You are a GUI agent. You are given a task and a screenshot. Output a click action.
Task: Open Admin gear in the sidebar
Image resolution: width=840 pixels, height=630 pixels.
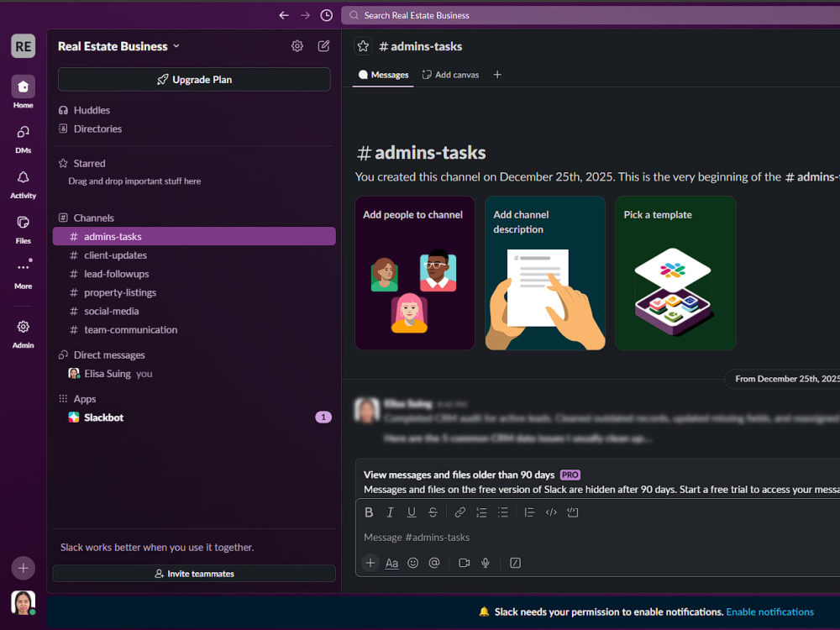23,333
